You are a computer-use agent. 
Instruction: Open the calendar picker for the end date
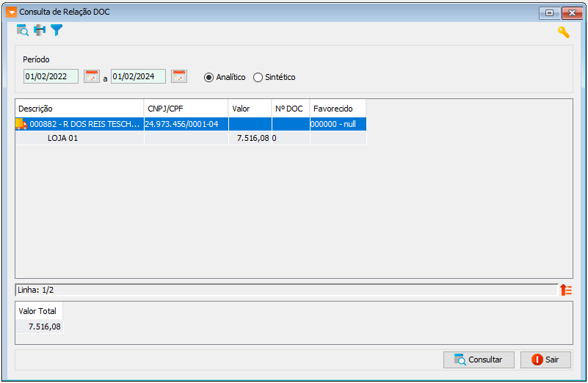point(179,76)
